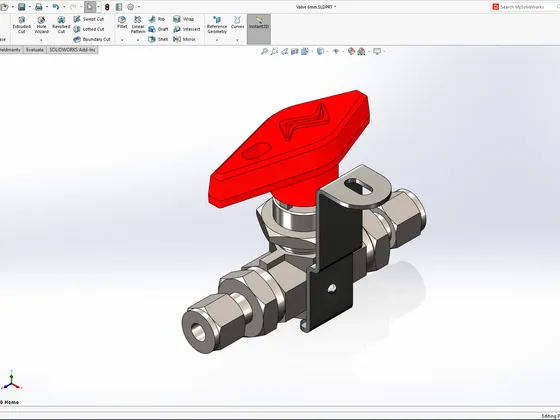Click the Open document icon

pyautogui.click(x=4, y=7)
